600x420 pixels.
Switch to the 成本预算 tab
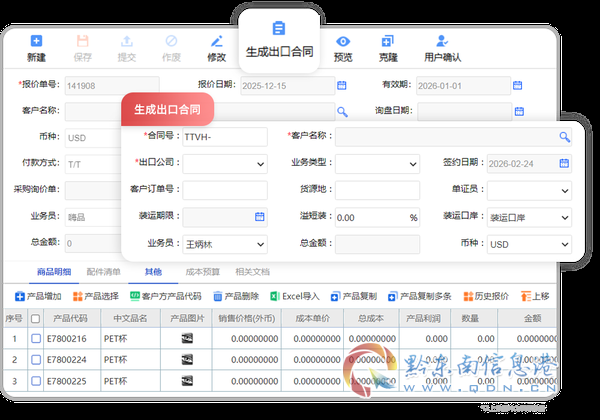(202, 272)
